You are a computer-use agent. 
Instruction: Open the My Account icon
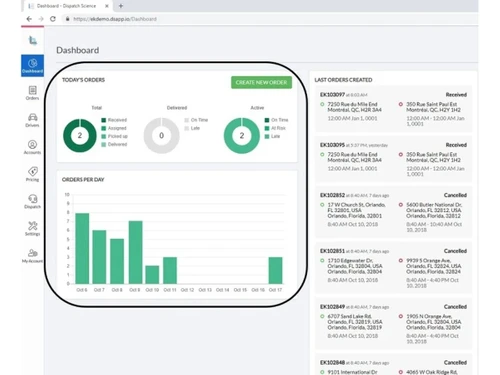[x=32, y=256]
